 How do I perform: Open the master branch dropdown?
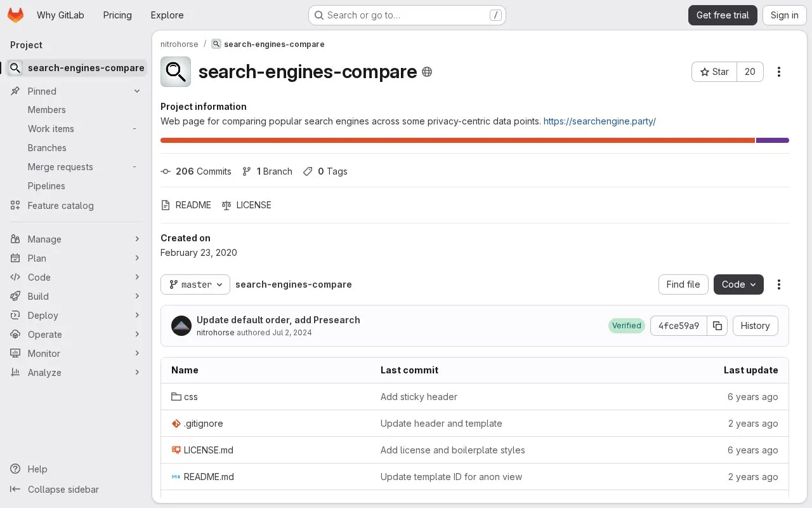[195, 284]
